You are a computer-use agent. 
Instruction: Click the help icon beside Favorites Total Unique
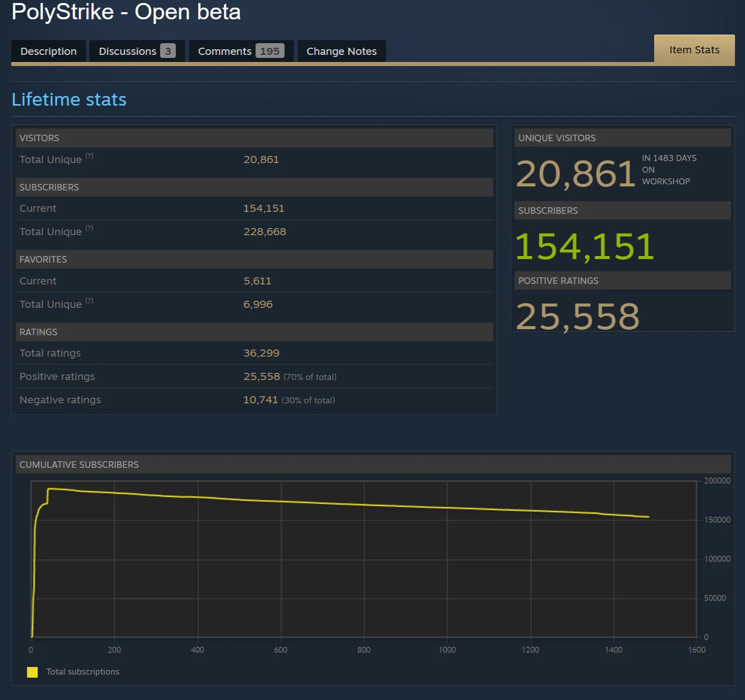click(x=89, y=301)
